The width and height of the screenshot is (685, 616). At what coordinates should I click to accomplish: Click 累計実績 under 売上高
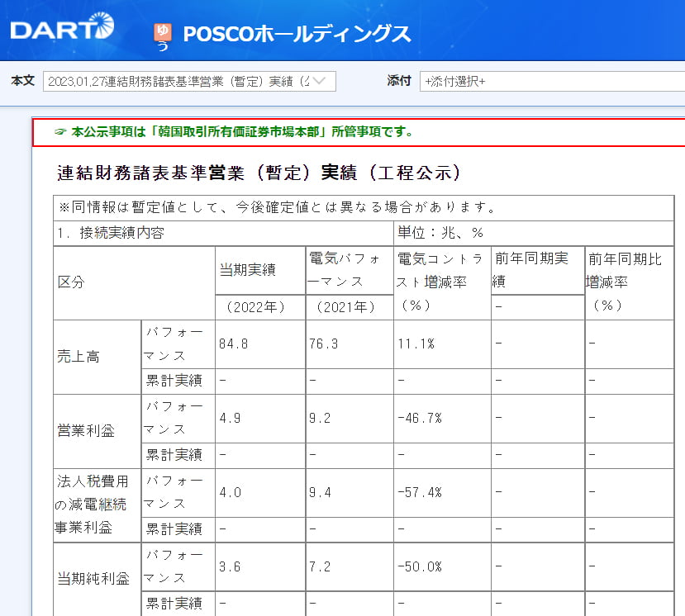click(174, 381)
